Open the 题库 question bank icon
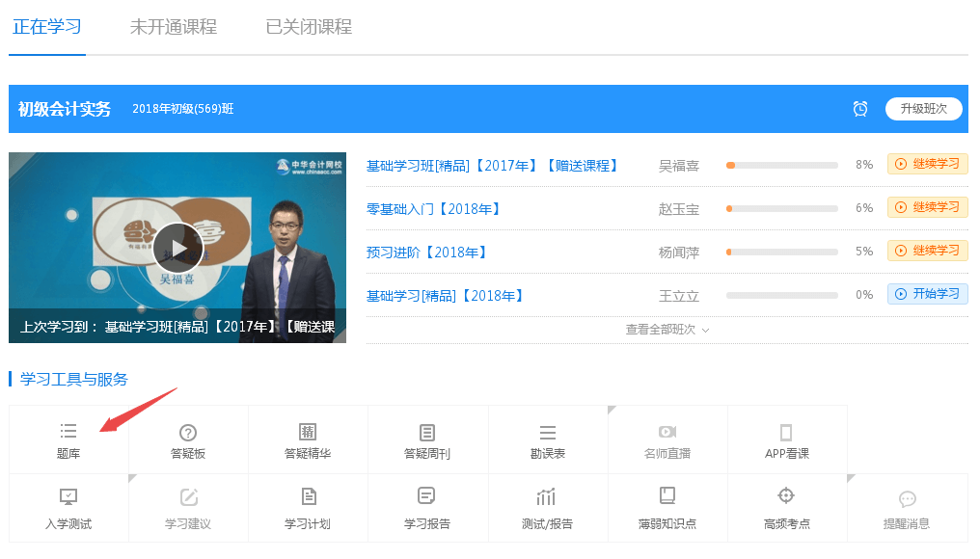The width and height of the screenshot is (980, 559). [x=68, y=432]
